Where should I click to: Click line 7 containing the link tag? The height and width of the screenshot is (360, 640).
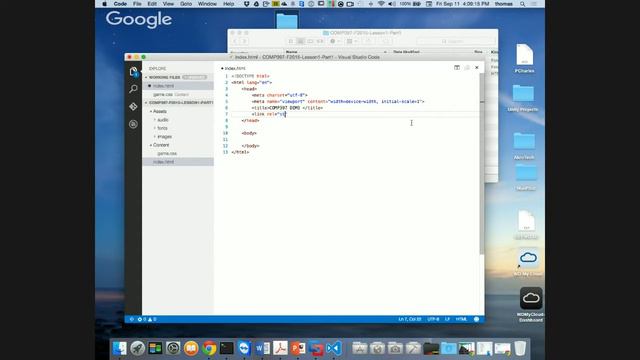click(355, 114)
